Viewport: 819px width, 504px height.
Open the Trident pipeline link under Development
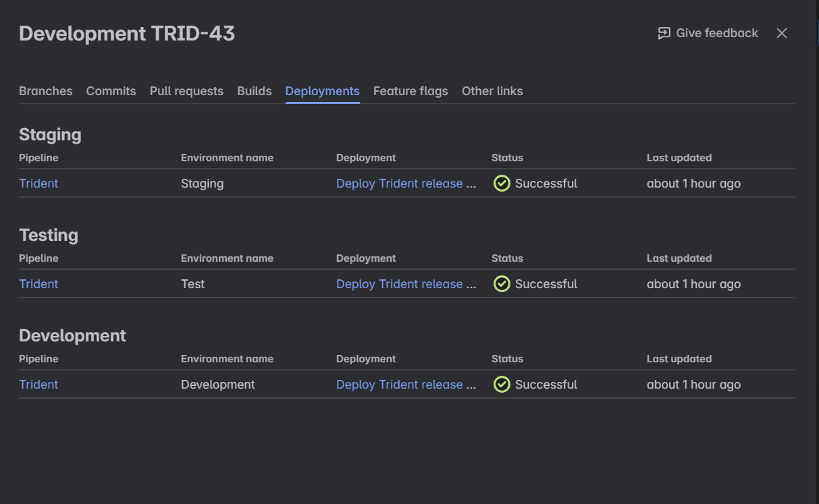[38, 384]
